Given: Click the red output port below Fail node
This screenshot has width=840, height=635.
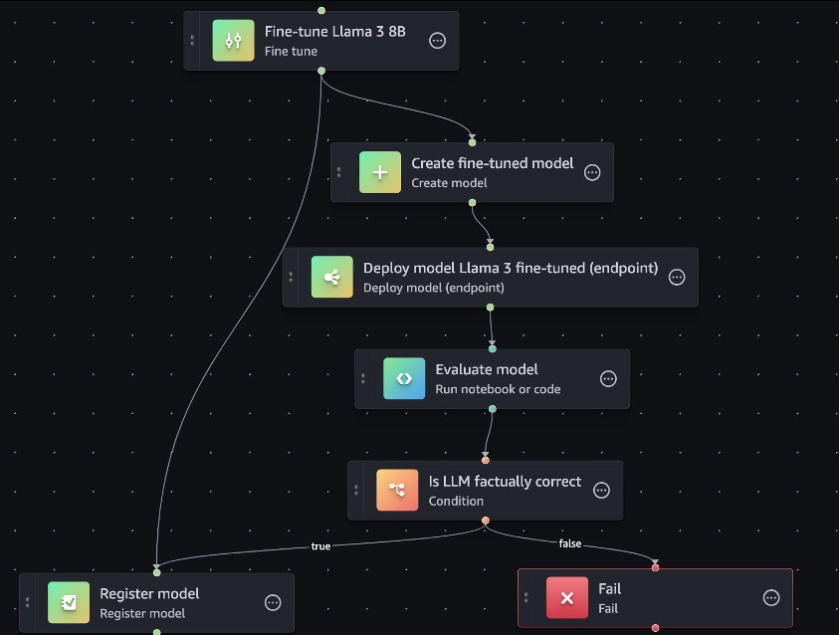Looking at the screenshot, I should tap(655, 627).
